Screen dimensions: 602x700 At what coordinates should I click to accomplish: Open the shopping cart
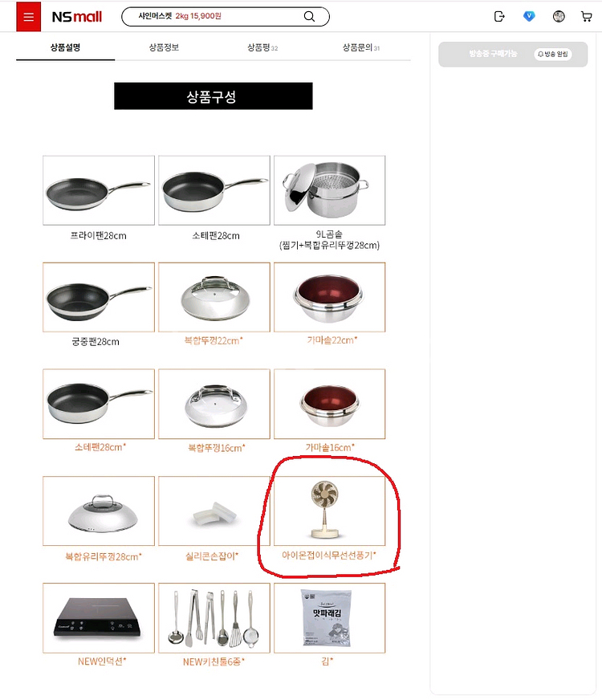[x=587, y=17]
